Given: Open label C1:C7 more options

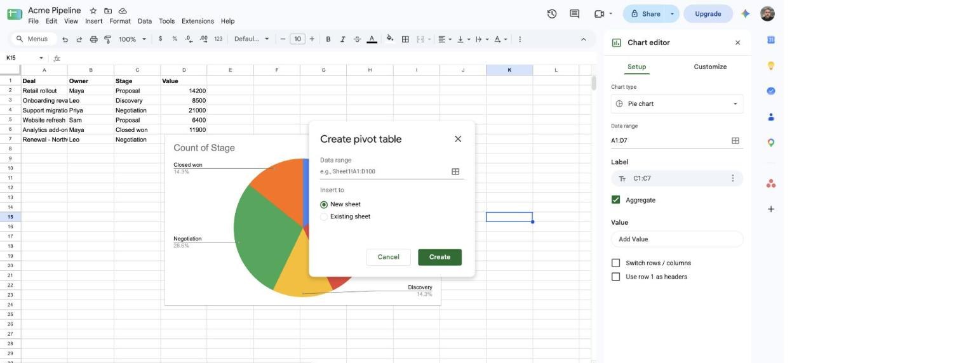Looking at the screenshot, I should [x=732, y=178].
